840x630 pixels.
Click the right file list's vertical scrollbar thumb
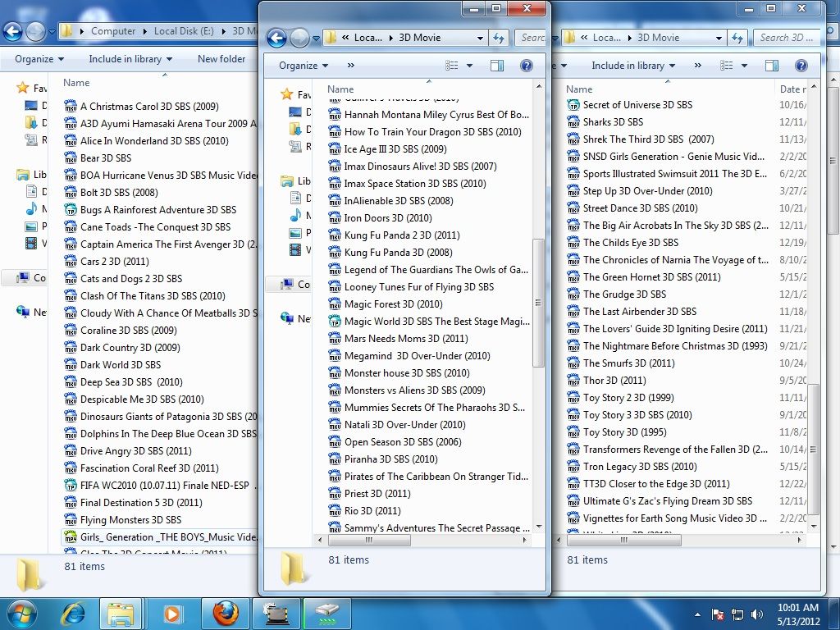tap(813, 450)
